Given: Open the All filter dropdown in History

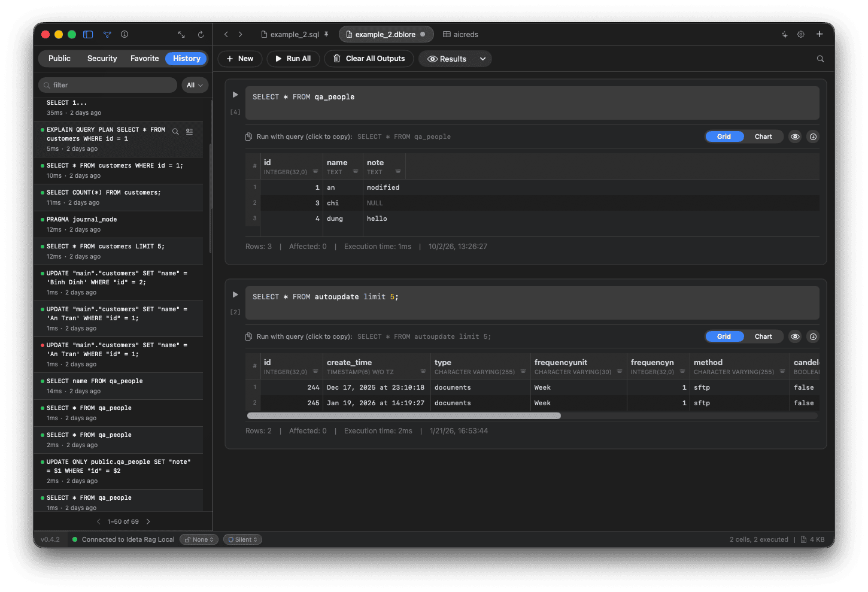Looking at the screenshot, I should 195,85.
